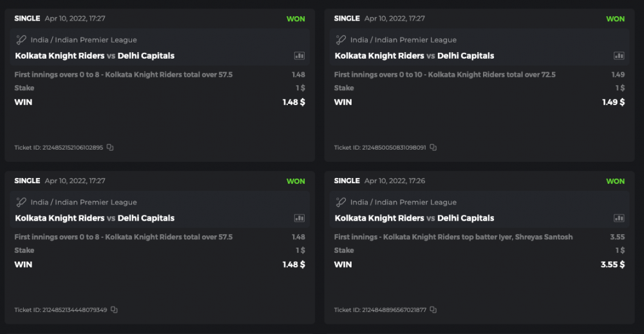Copy ticket ID ending in 098091
This screenshot has height=334, width=644.
(x=433, y=148)
